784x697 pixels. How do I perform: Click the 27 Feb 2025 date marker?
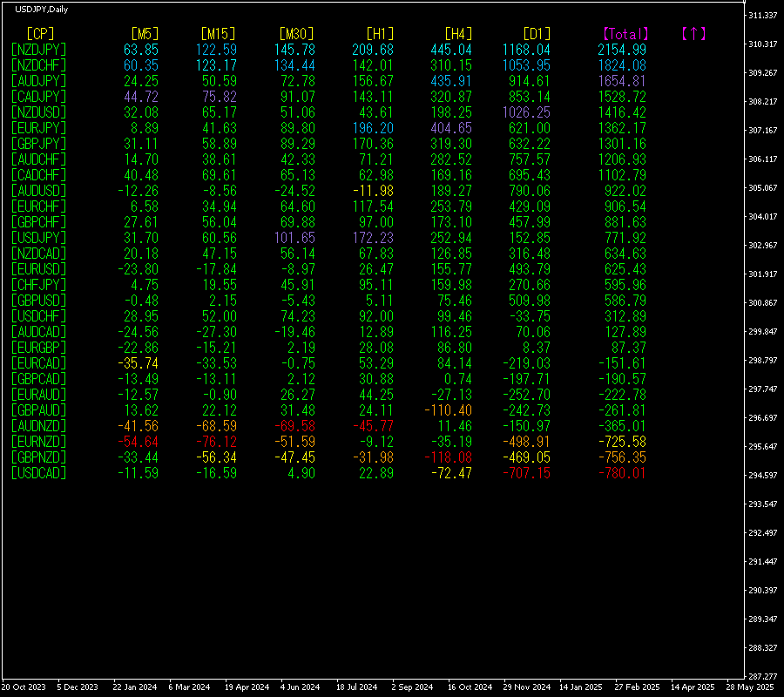(637, 687)
